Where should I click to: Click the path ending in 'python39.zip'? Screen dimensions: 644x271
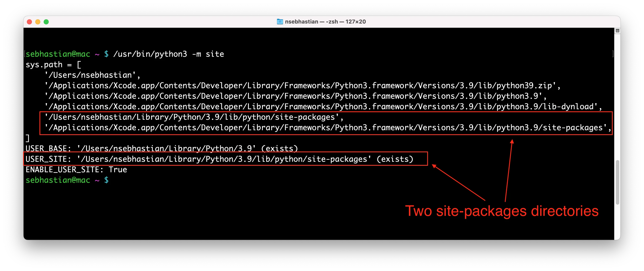(x=302, y=86)
